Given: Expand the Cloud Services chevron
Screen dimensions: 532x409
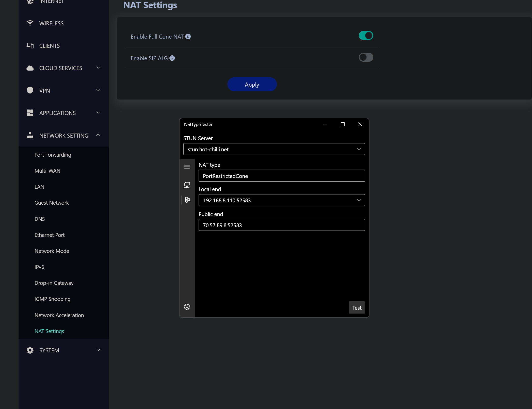Looking at the screenshot, I should pyautogui.click(x=98, y=68).
